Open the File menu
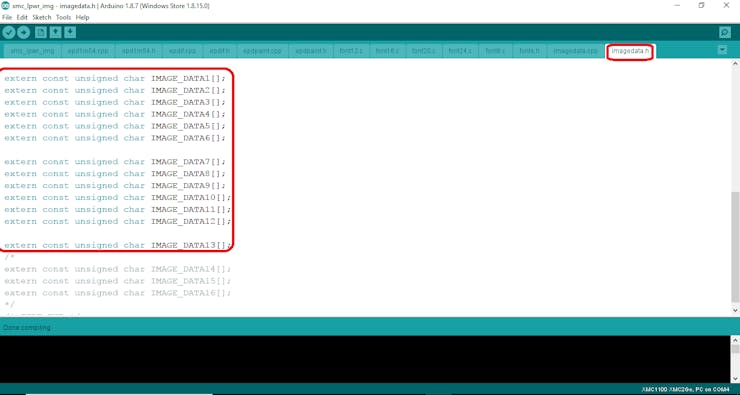This screenshot has height=395, width=740. (7, 17)
